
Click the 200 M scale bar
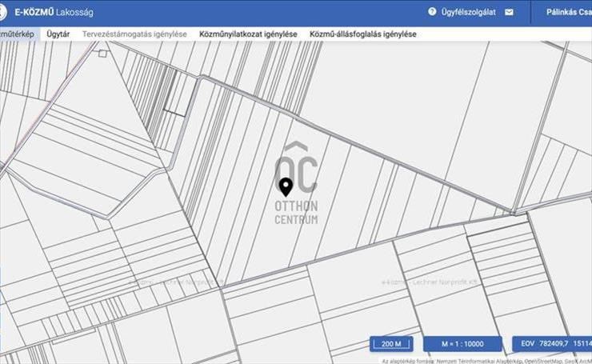392,344
